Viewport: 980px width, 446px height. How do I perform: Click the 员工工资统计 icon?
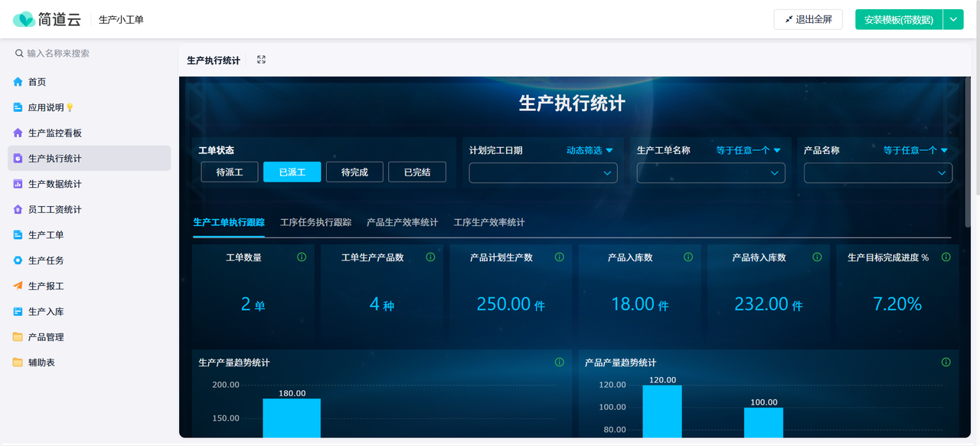[x=18, y=209]
